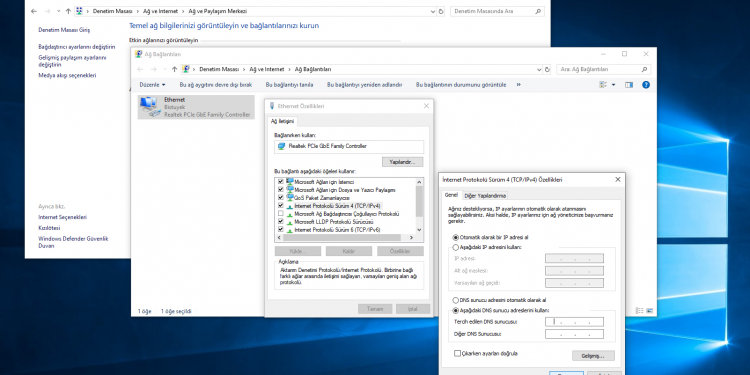Open address history dropdown in Ağ Bağlantıları

pos(539,69)
